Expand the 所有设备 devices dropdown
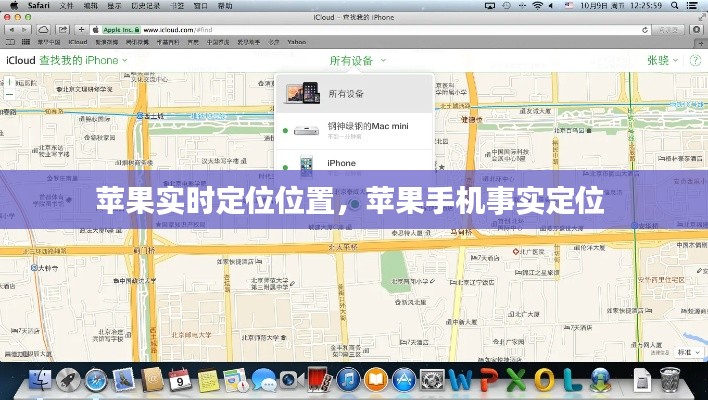Screen dimensions: 708x400 [x=354, y=60]
